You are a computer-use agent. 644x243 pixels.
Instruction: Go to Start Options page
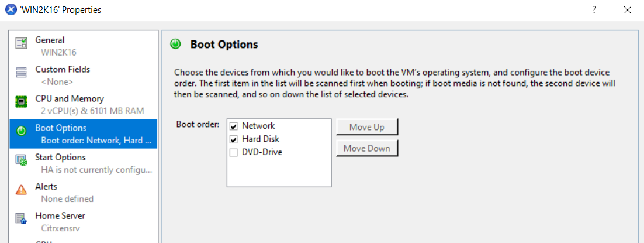[84, 163]
